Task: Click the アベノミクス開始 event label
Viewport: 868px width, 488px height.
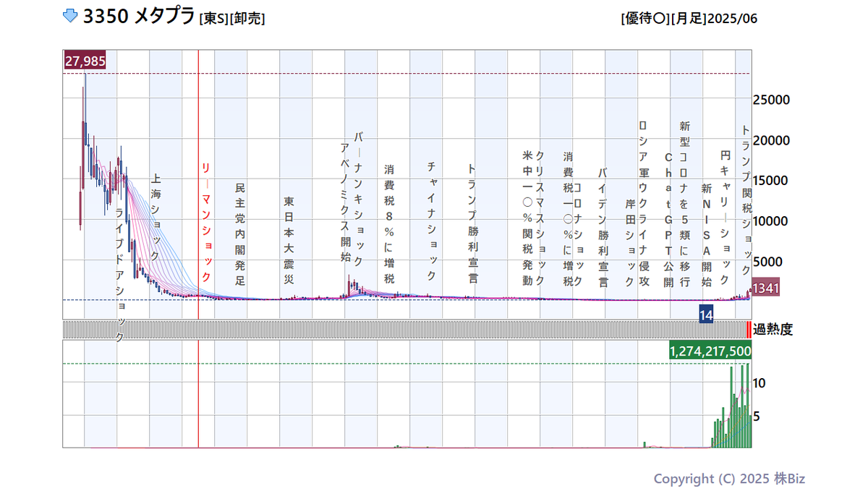Action: (x=345, y=202)
